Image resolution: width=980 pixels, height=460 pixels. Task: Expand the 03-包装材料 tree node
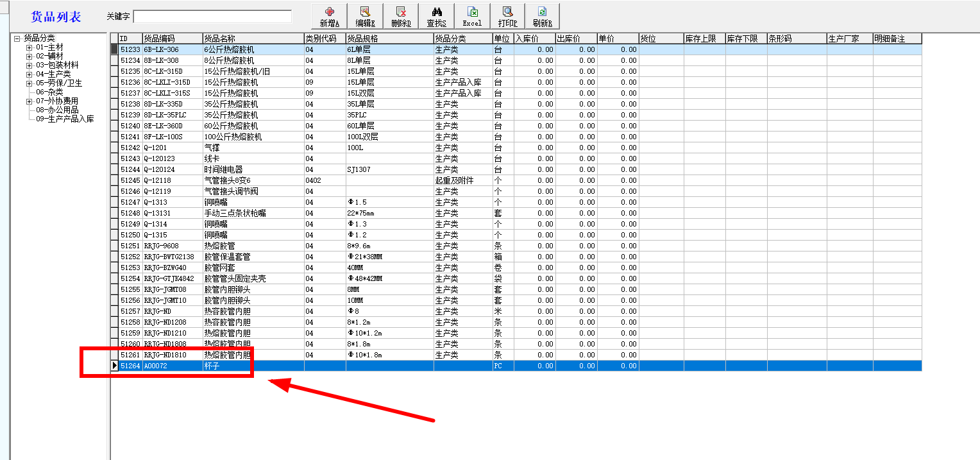(x=29, y=65)
